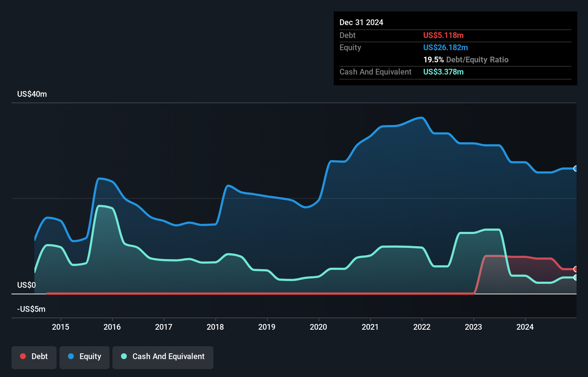Toggle the Debt series legend button
The width and height of the screenshot is (588, 377).
coord(34,357)
